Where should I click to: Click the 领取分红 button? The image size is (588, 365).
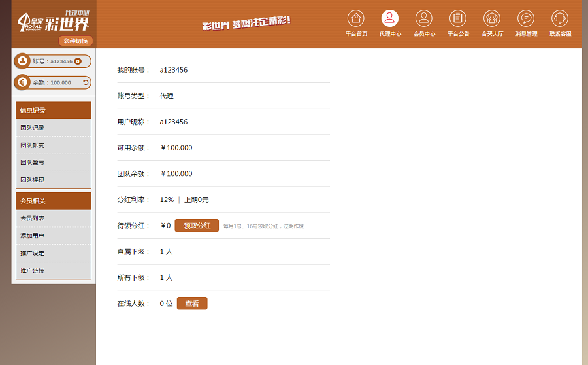click(x=197, y=226)
